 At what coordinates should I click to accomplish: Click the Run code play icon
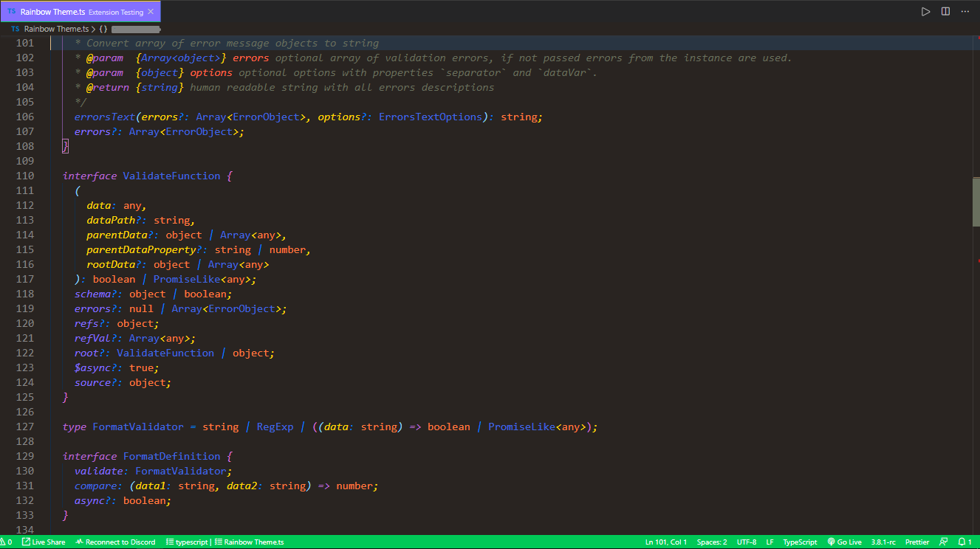(925, 11)
